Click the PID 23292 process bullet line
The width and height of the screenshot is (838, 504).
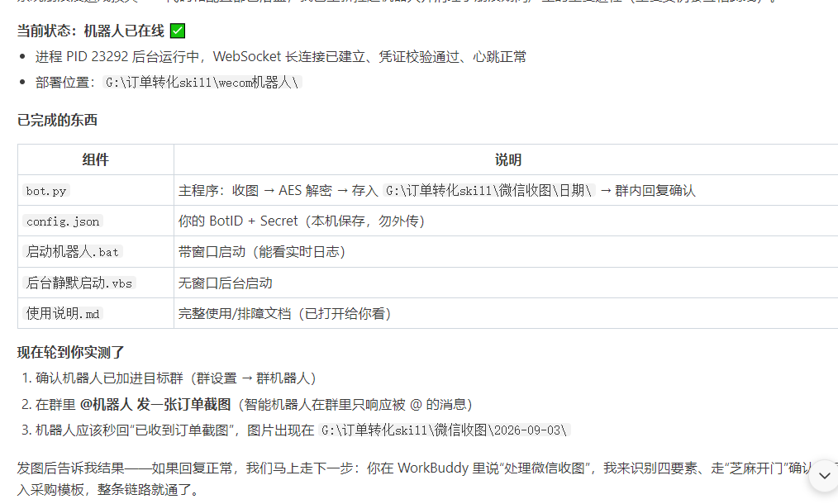point(281,57)
